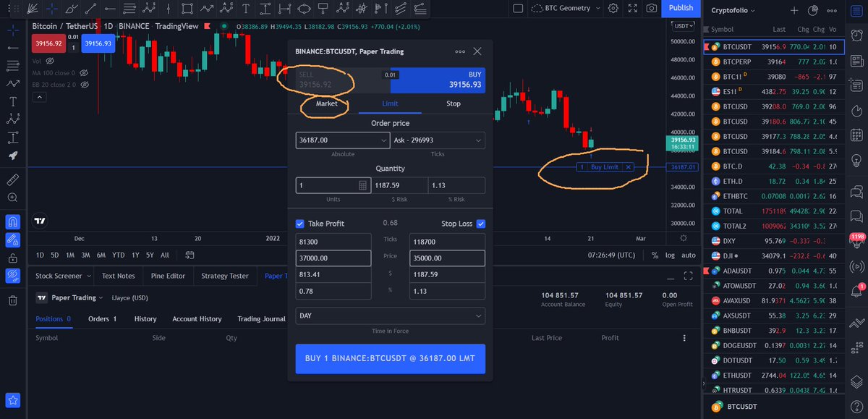Toggle MA 100 close indicator visibility eye
This screenshot has height=419, width=868.
point(83,73)
